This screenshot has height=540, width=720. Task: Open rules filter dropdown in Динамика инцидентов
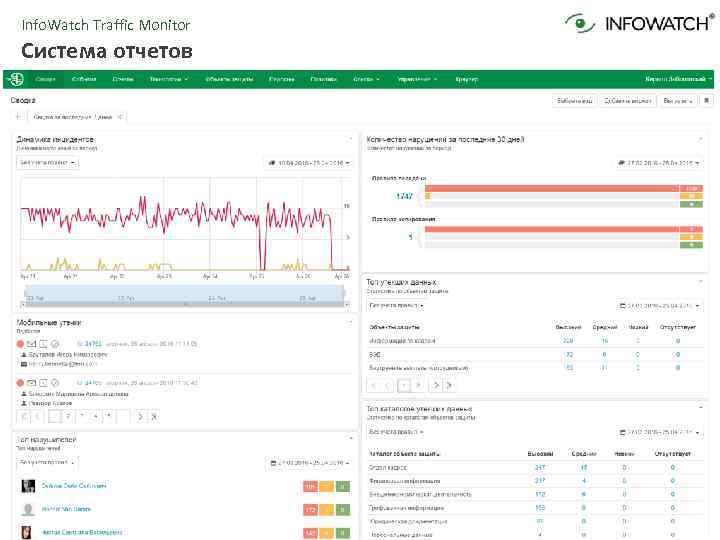(x=48, y=163)
